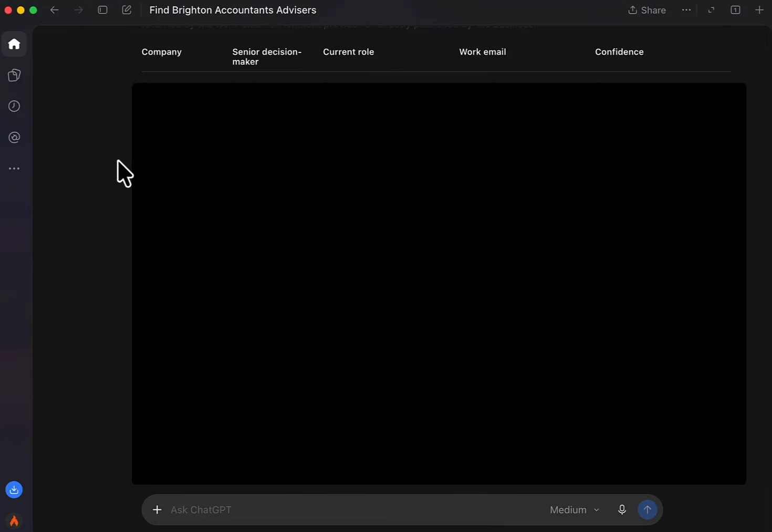Send the message with the up-arrow button
Viewport: 772px width, 532px height.
pos(648,510)
